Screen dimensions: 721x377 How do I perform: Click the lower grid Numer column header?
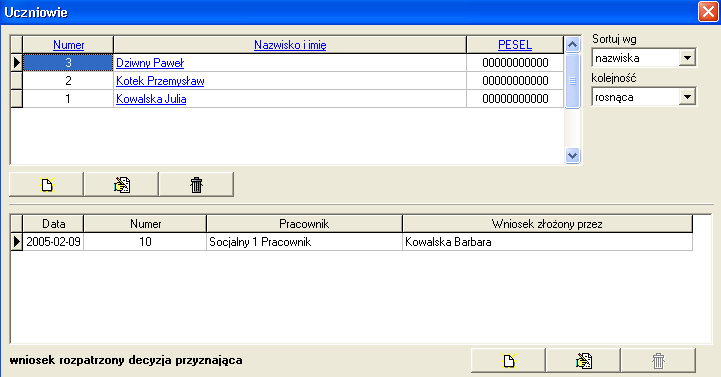tap(145, 224)
